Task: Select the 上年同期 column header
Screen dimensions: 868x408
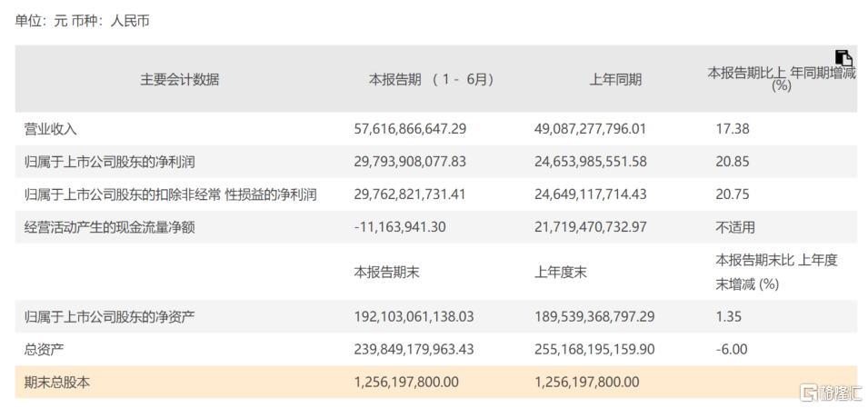Action: (x=615, y=79)
